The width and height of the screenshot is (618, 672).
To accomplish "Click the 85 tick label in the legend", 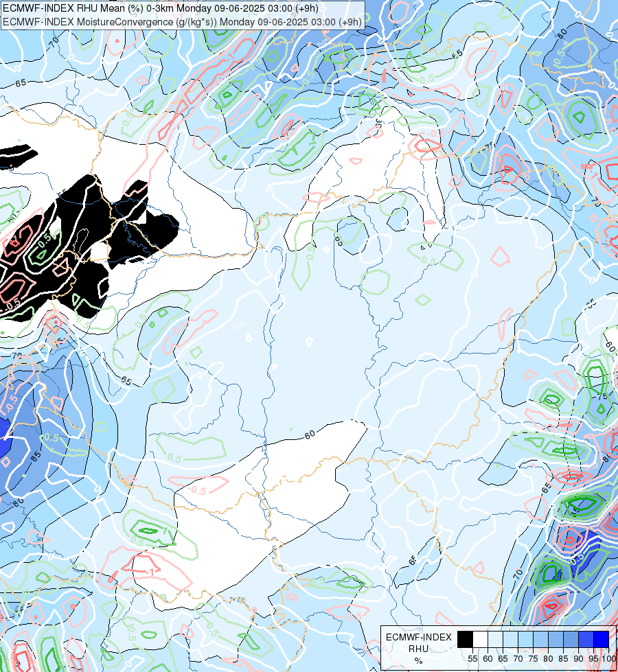I will click(x=563, y=658).
